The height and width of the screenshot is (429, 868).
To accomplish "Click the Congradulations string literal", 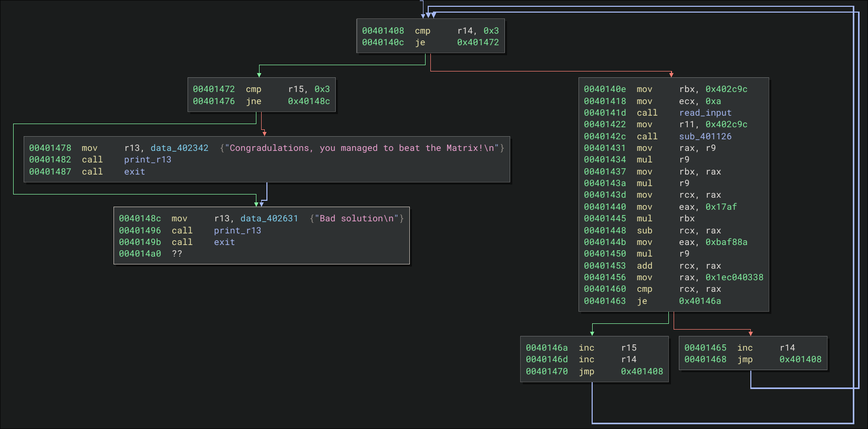I will 361,148.
